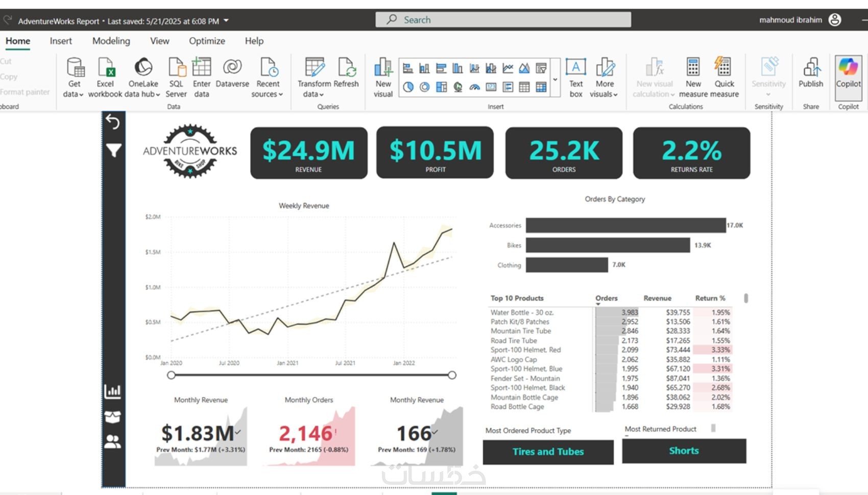Insert a treemap visual
Viewport: 868px width, 495px height.
click(x=441, y=87)
